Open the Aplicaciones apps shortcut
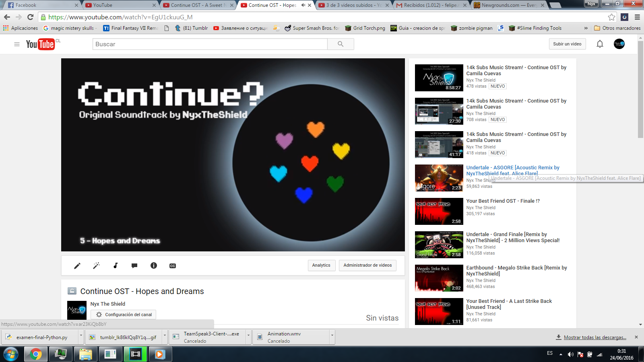 tap(20, 28)
